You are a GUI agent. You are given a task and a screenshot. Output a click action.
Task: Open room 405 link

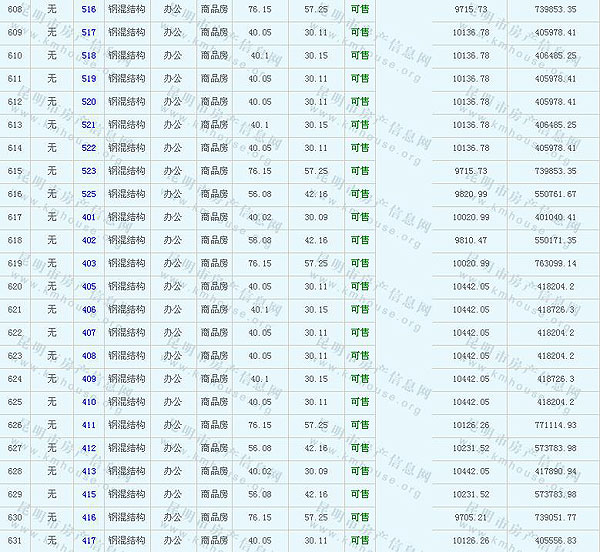(89, 286)
